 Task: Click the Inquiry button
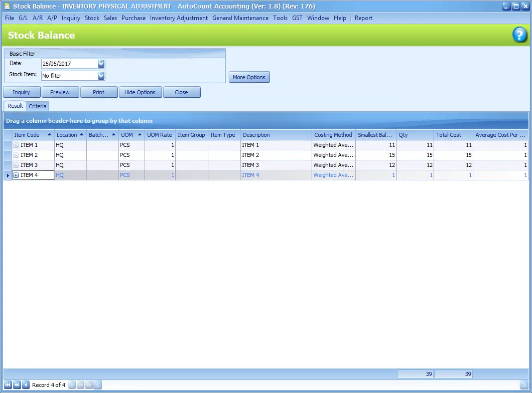(x=22, y=92)
